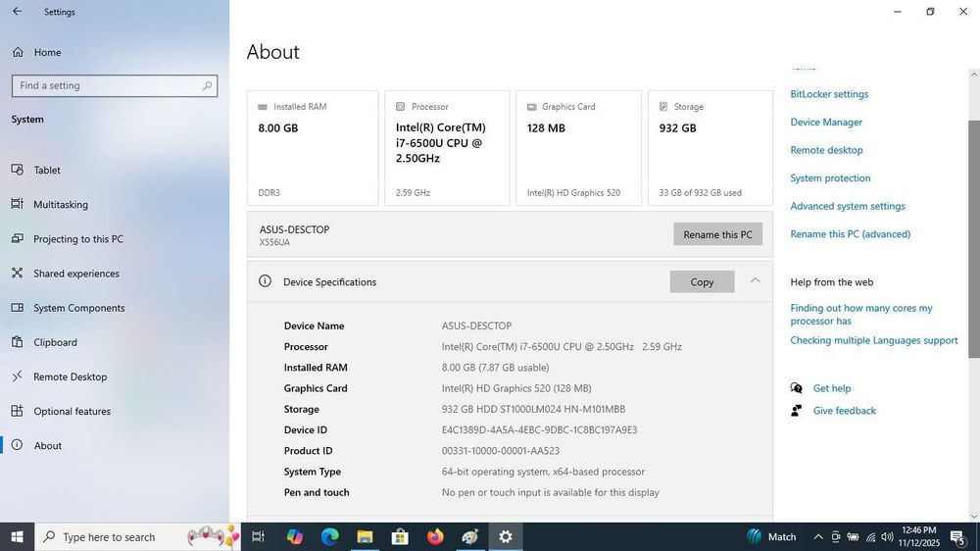The width and height of the screenshot is (980, 551).
Task: Open the clock showing 12:46 PM
Action: point(919,536)
